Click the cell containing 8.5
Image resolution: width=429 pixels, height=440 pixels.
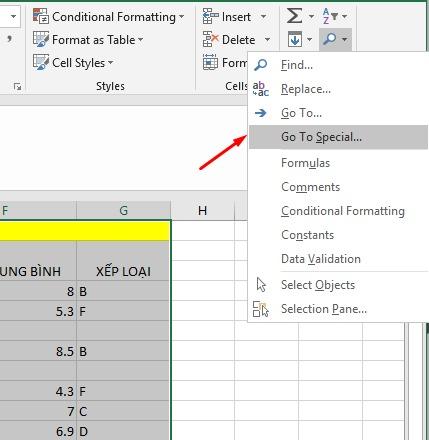coord(38,351)
